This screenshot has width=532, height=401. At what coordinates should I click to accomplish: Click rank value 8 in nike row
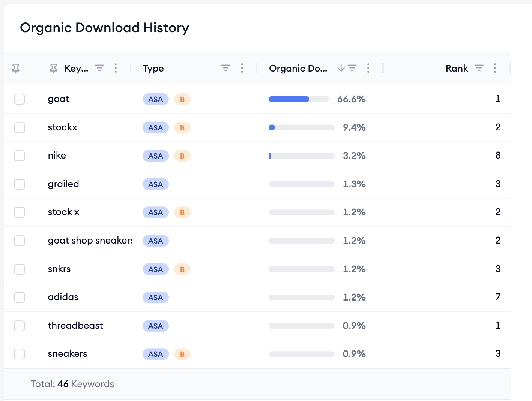pyautogui.click(x=498, y=155)
